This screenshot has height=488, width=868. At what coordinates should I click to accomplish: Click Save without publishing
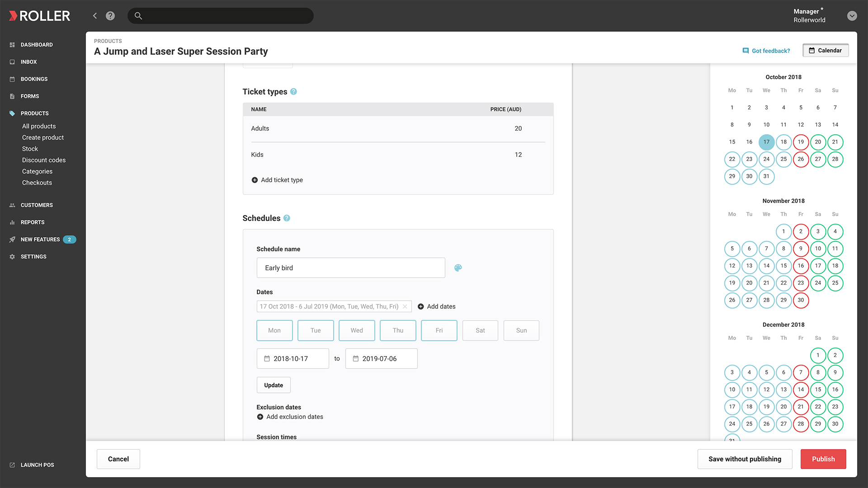click(745, 459)
